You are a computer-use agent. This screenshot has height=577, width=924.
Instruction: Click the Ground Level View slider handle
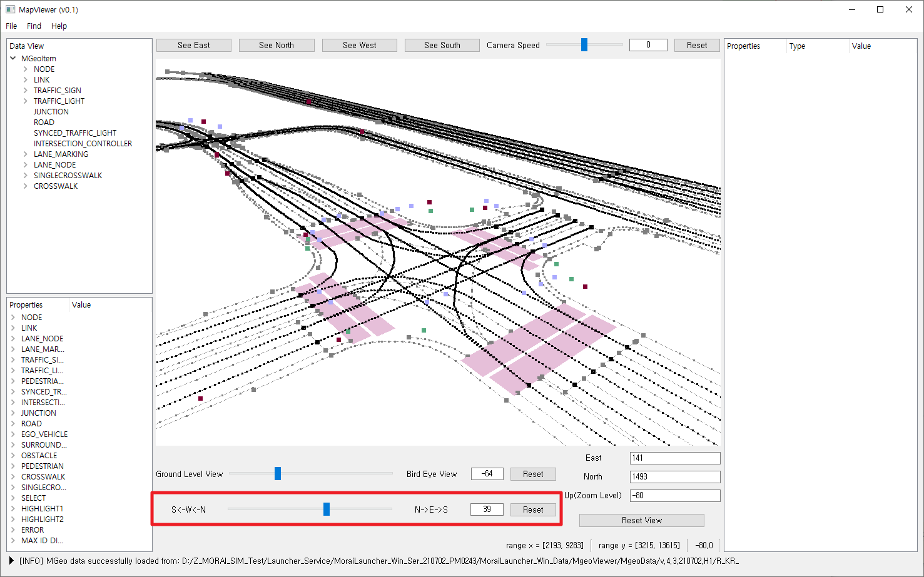[278, 474]
